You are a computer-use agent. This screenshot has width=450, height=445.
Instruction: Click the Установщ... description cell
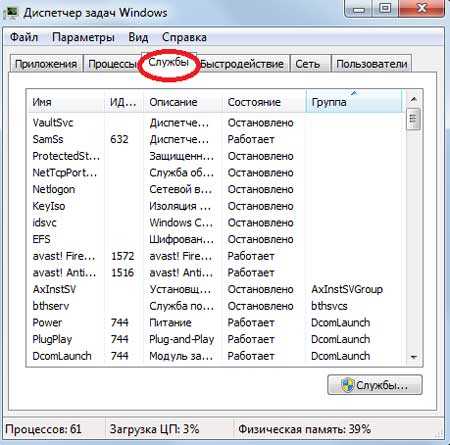[x=180, y=289]
